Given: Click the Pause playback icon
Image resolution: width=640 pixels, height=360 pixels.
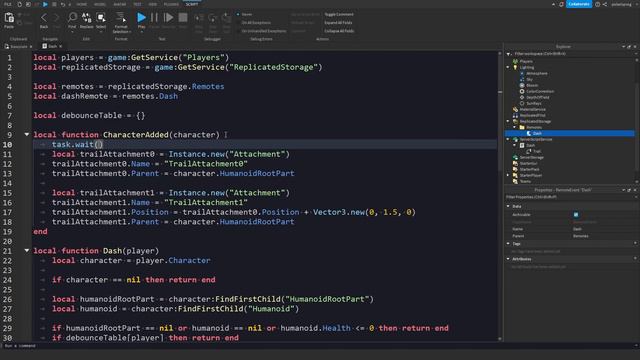Looking at the screenshot, I should 154,18.
